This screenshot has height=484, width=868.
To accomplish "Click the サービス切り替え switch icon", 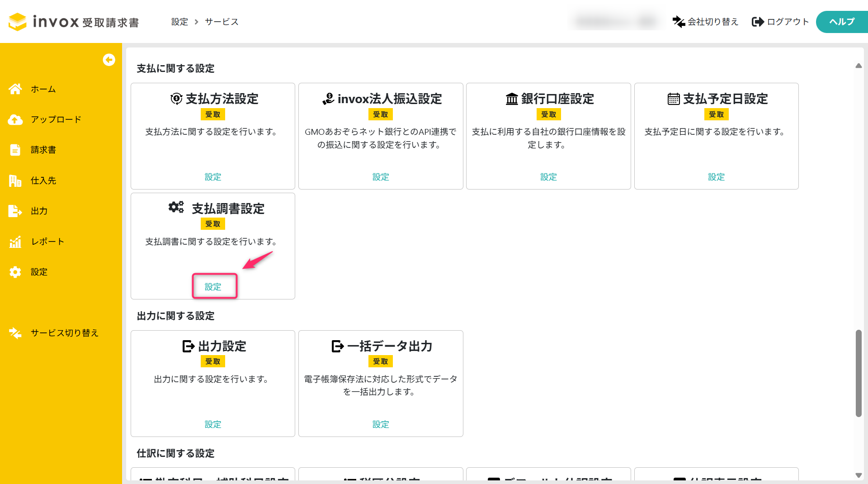I will (x=15, y=333).
